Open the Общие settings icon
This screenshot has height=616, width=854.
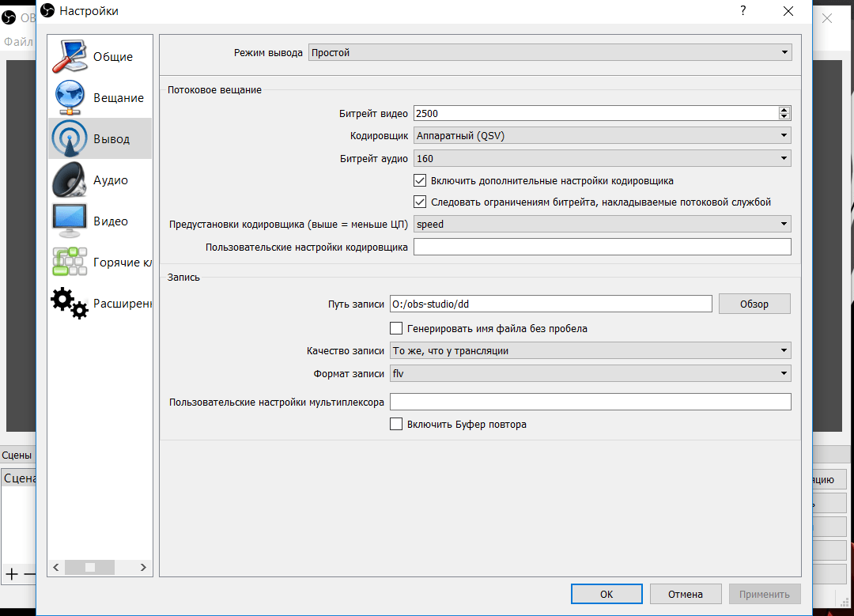(x=70, y=56)
